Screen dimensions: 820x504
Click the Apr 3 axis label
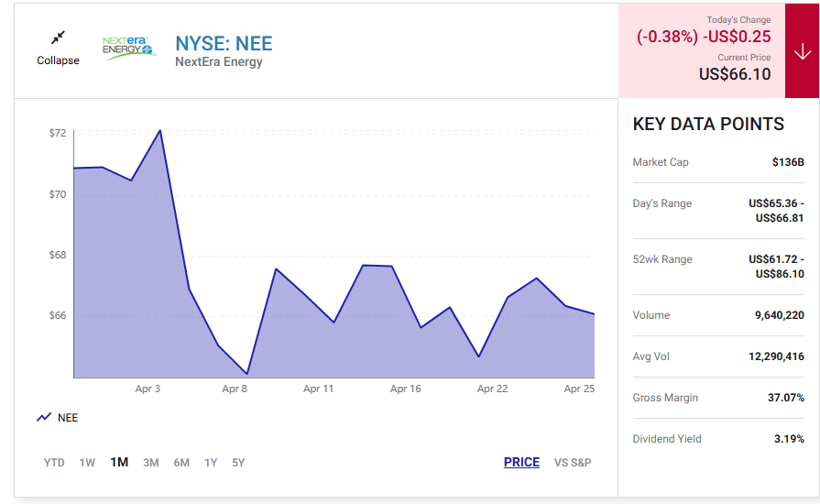tap(148, 389)
